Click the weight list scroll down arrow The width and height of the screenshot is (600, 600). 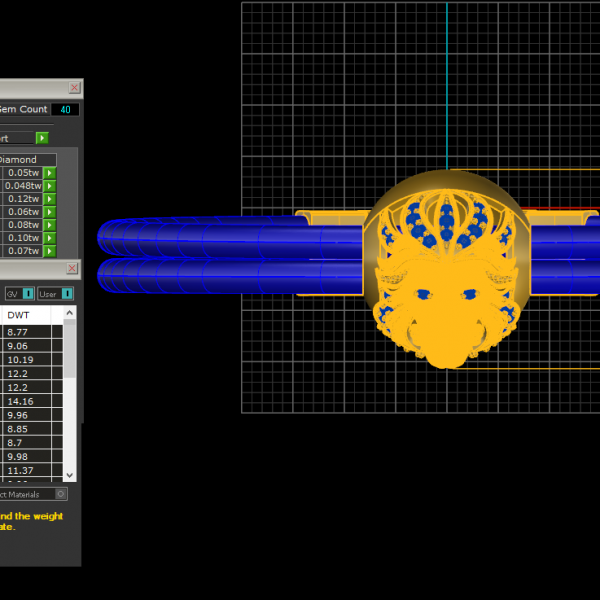point(70,475)
